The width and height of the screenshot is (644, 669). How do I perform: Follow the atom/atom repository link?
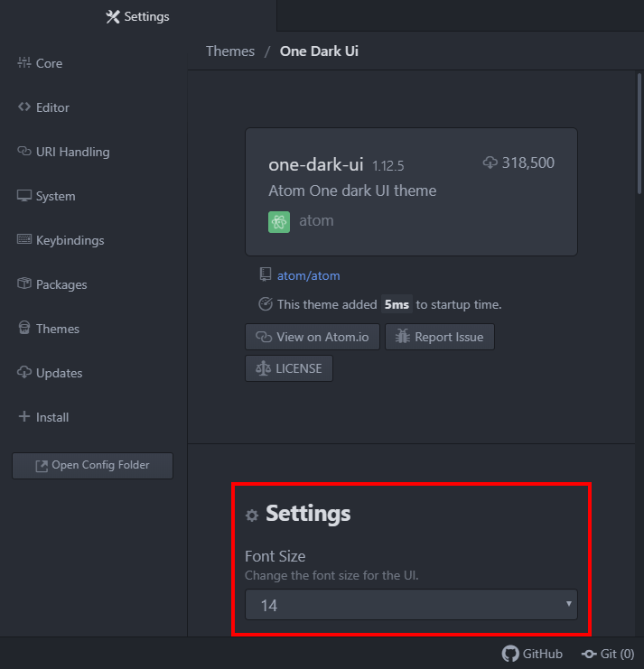point(309,275)
